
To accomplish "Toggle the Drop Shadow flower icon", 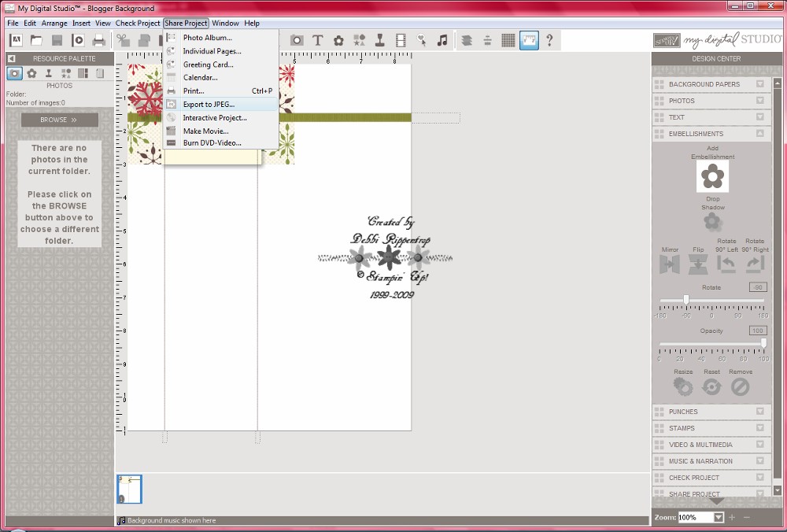I will tap(713, 222).
